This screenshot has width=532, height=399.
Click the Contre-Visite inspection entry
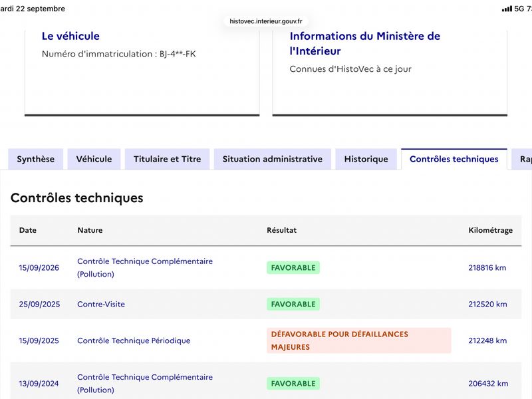(x=101, y=304)
